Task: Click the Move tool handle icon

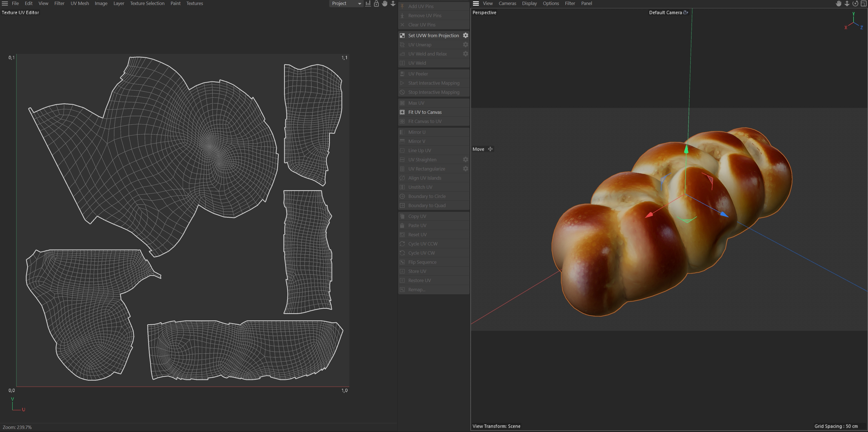Action: [490, 149]
